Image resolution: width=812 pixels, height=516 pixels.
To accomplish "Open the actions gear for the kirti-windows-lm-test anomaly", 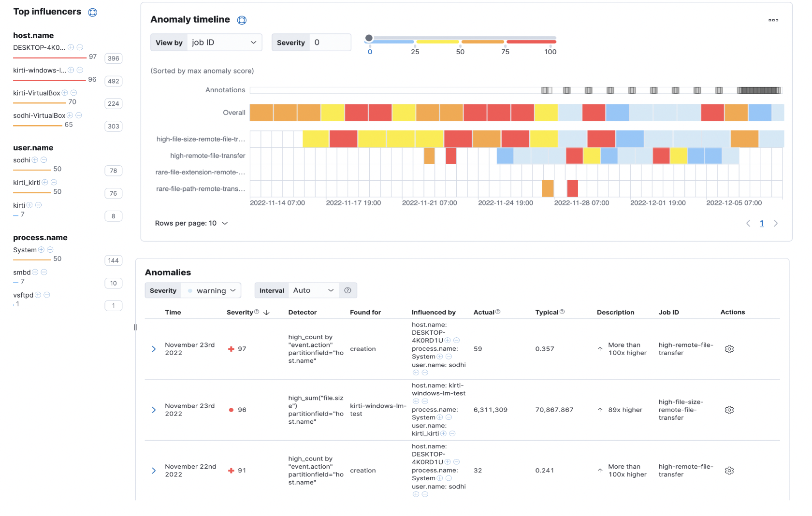I will [729, 410].
